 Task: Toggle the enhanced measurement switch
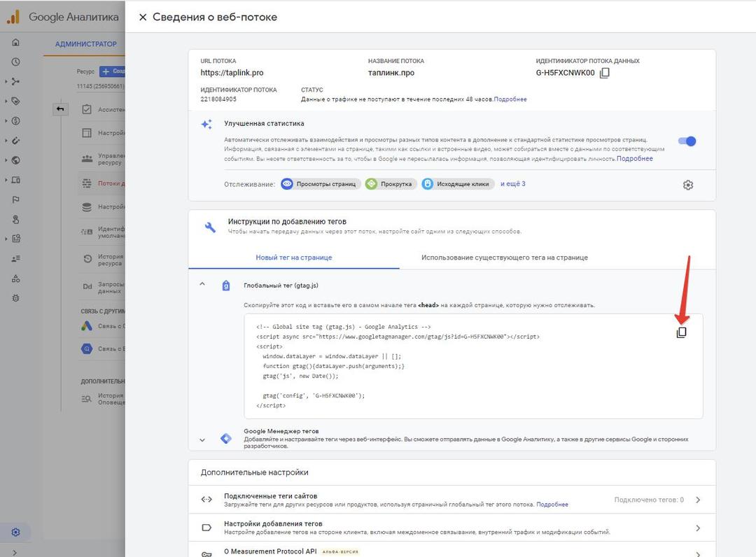[x=687, y=141]
